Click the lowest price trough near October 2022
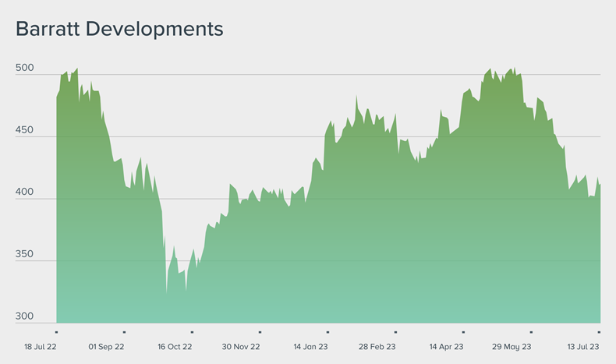This screenshot has height=364, width=616. tap(166, 293)
